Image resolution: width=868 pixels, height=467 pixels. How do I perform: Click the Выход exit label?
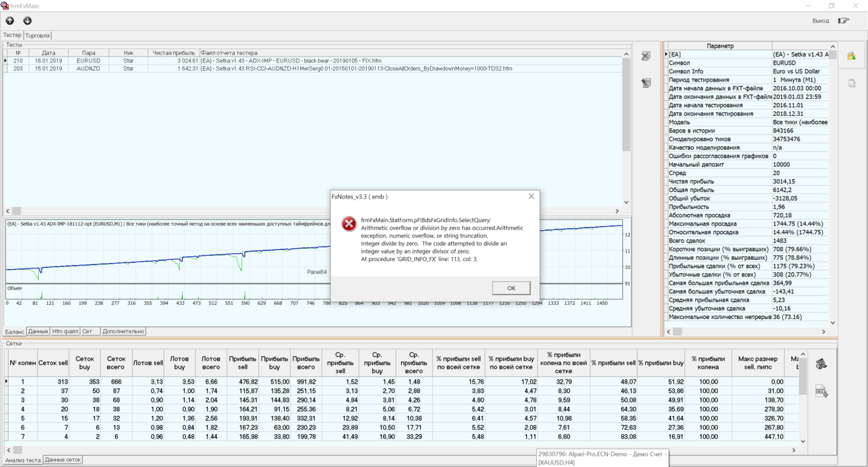(x=820, y=21)
